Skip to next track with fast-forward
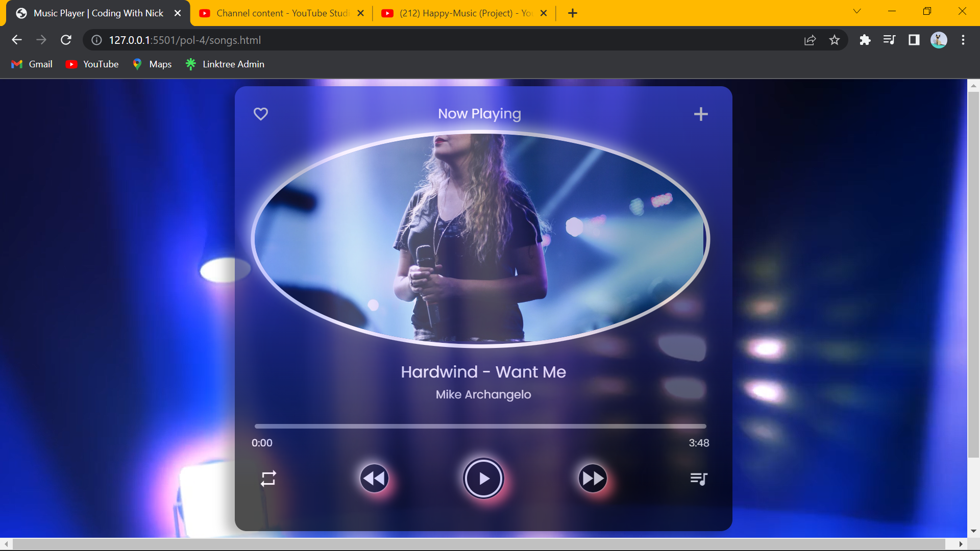The height and width of the screenshot is (551, 980). (x=593, y=479)
